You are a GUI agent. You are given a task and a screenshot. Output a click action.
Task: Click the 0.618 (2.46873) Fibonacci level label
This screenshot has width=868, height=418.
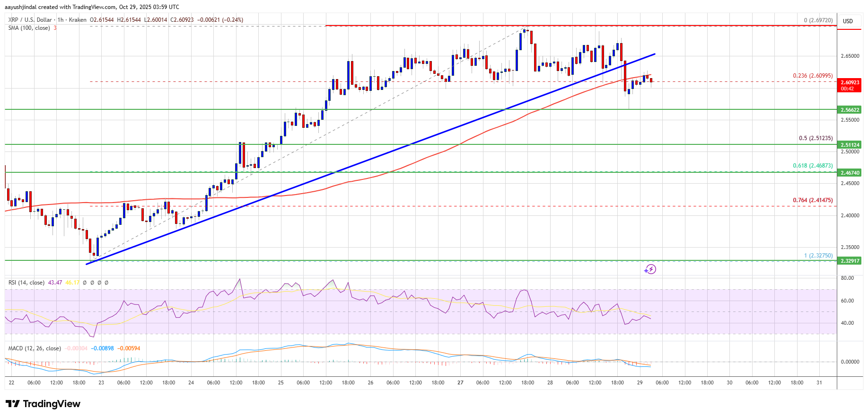pyautogui.click(x=813, y=166)
